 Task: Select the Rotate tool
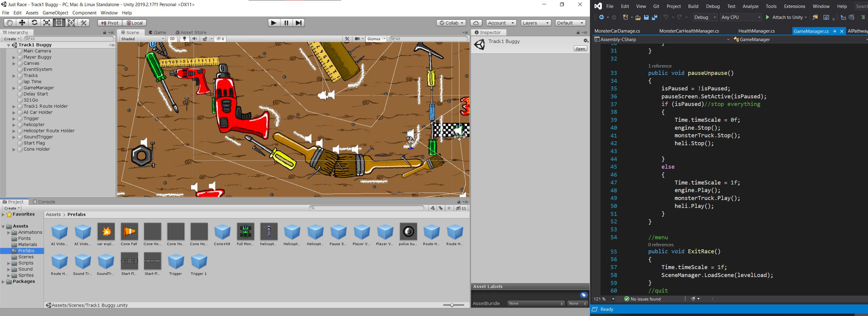[34, 23]
